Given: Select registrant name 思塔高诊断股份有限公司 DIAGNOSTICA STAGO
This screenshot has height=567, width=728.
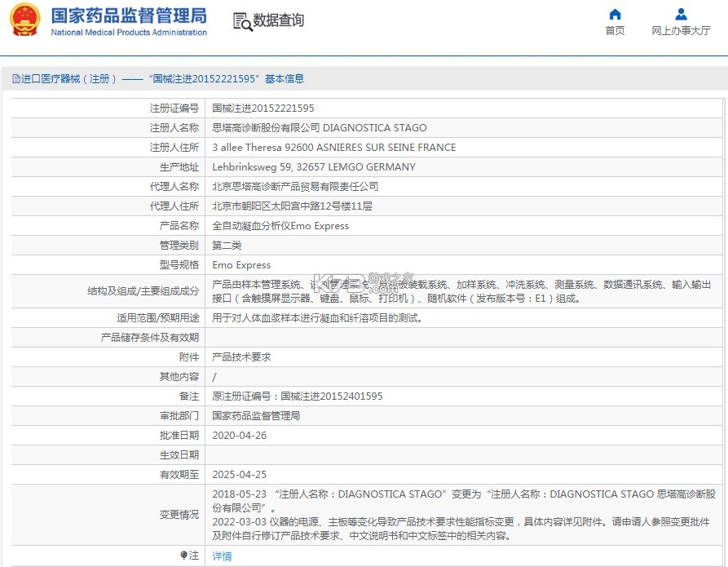Looking at the screenshot, I should 320,128.
